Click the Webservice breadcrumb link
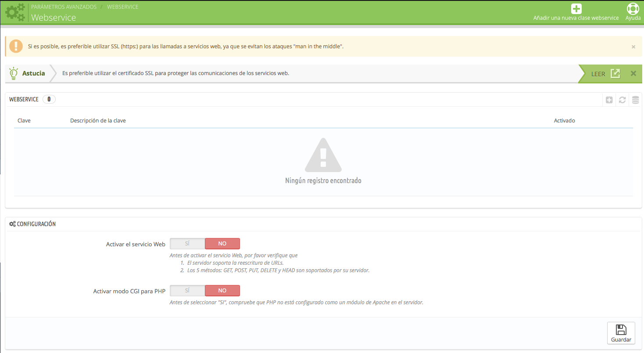644x353 pixels. 123,7
